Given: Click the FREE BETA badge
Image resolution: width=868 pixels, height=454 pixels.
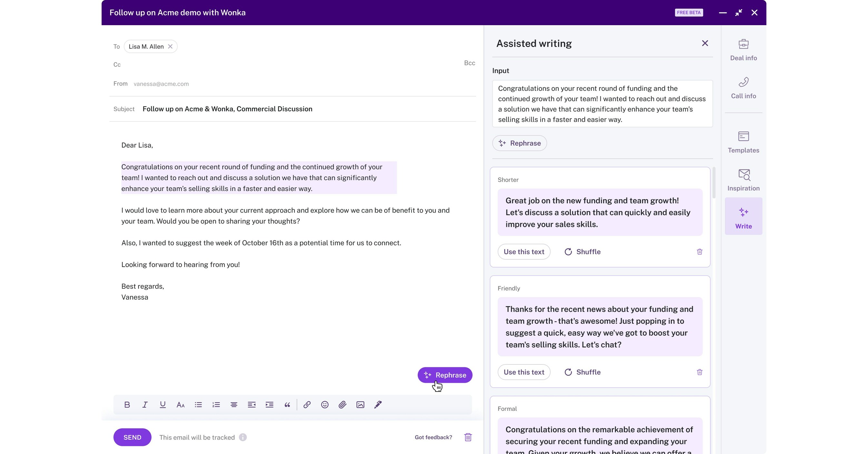Looking at the screenshot, I should [689, 13].
